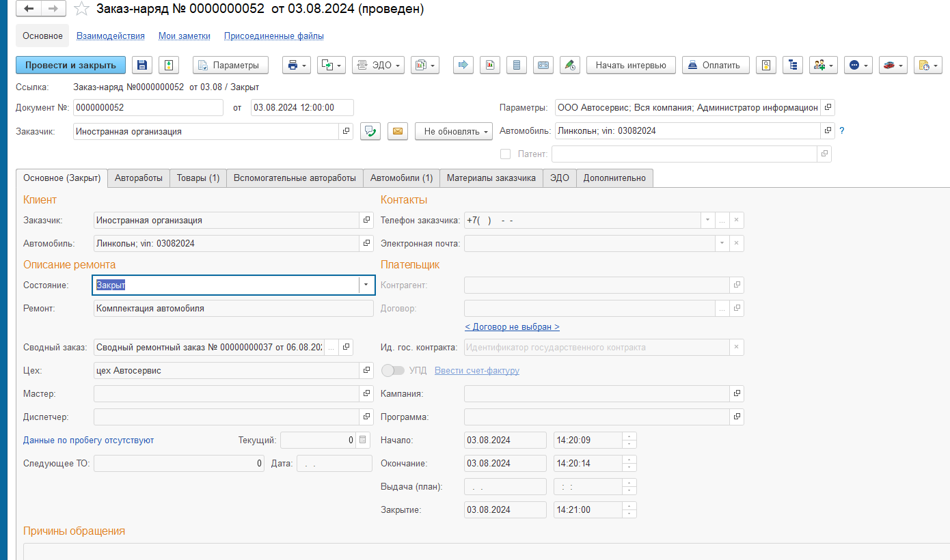Click the Договор не выбран link

[512, 327]
